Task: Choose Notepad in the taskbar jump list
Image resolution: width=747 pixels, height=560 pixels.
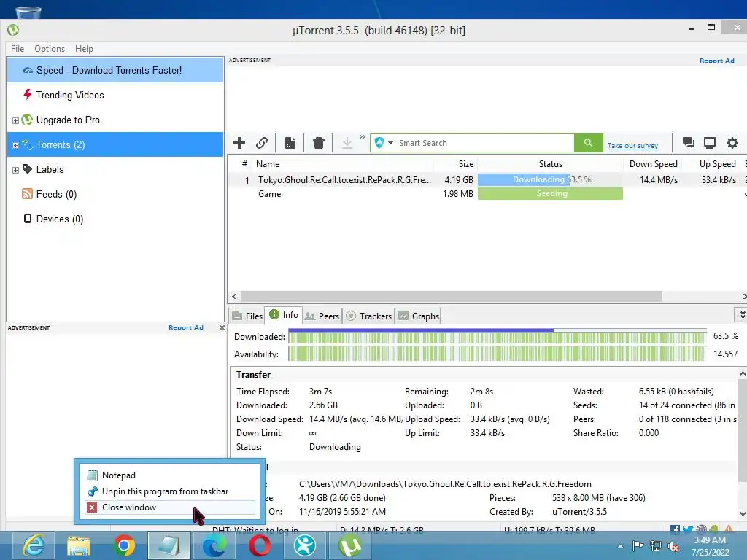Action: [x=169, y=475]
